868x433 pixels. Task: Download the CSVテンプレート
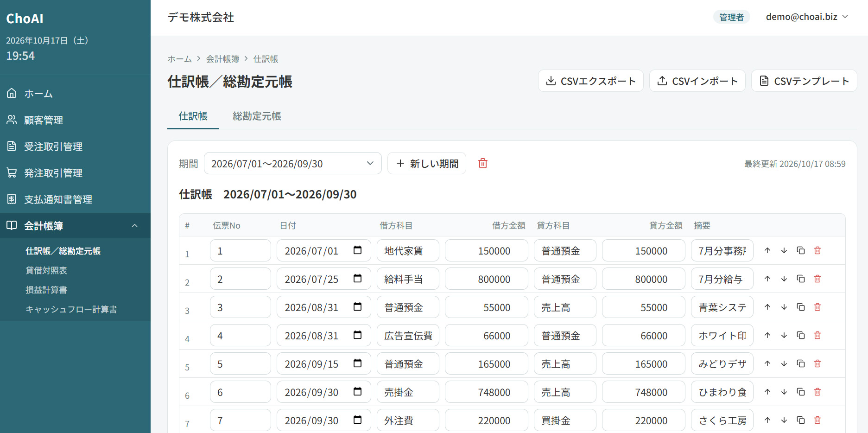[804, 81]
